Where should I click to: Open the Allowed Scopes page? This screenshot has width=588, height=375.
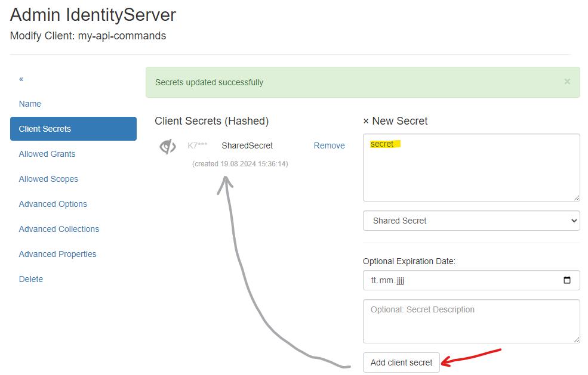48,179
